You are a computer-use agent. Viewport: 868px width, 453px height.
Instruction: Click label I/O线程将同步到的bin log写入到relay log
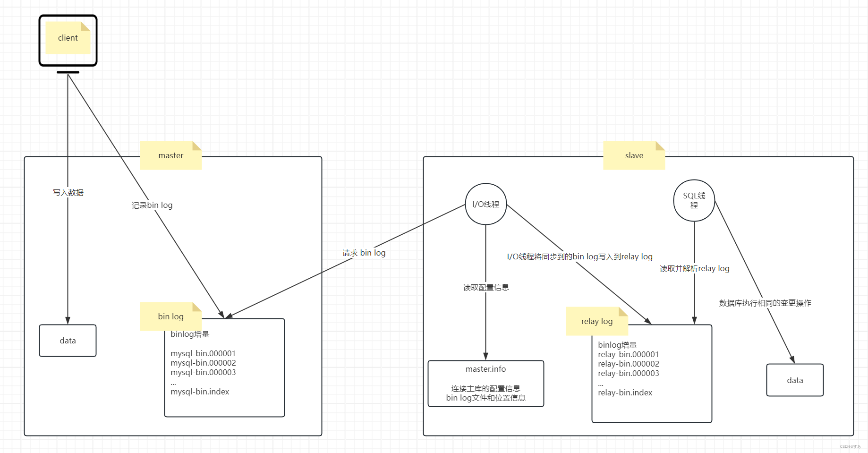click(x=580, y=256)
